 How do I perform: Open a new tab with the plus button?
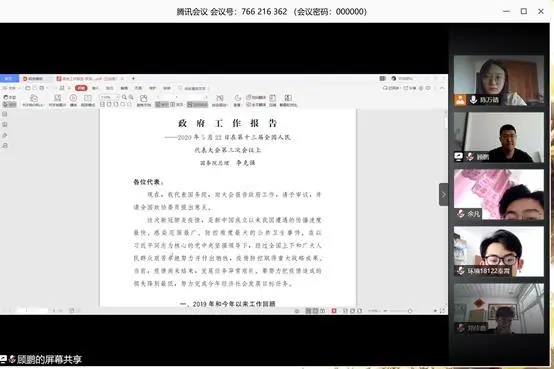(x=133, y=78)
